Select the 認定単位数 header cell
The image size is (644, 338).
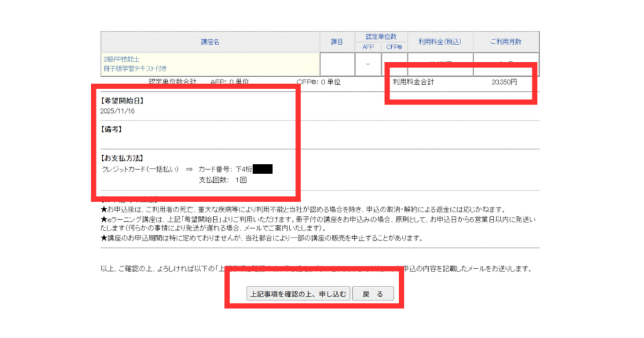point(381,37)
